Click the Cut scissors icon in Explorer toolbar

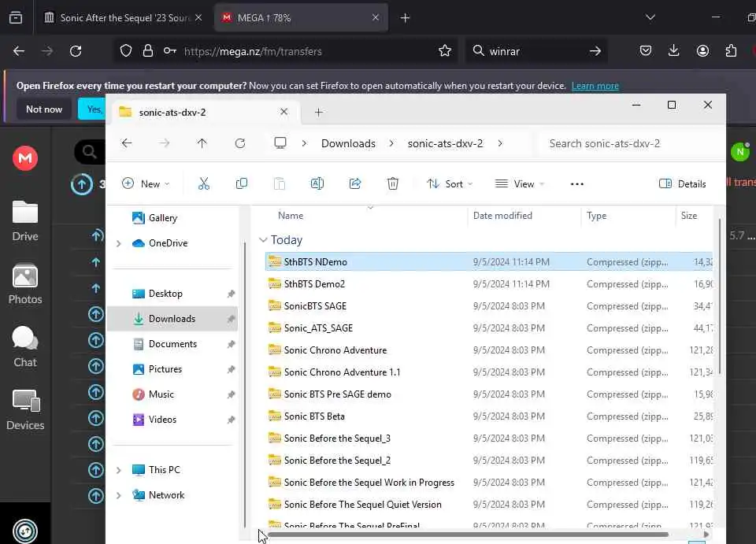pos(203,183)
